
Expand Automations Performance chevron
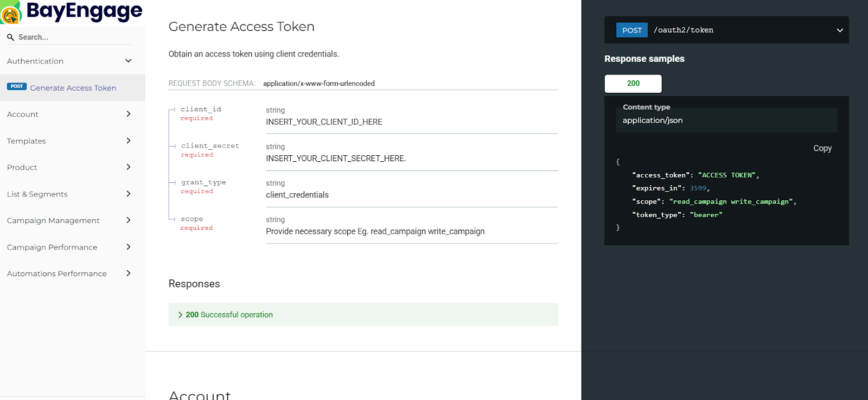coord(129,274)
